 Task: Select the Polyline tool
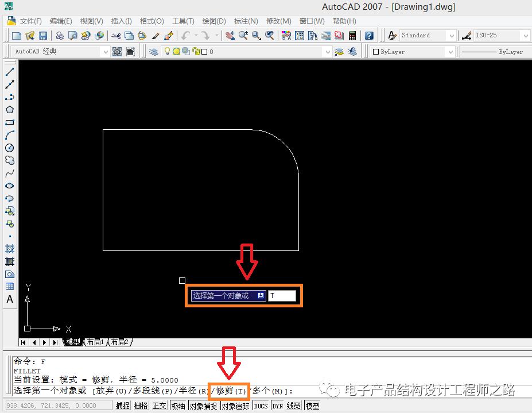click(10, 97)
